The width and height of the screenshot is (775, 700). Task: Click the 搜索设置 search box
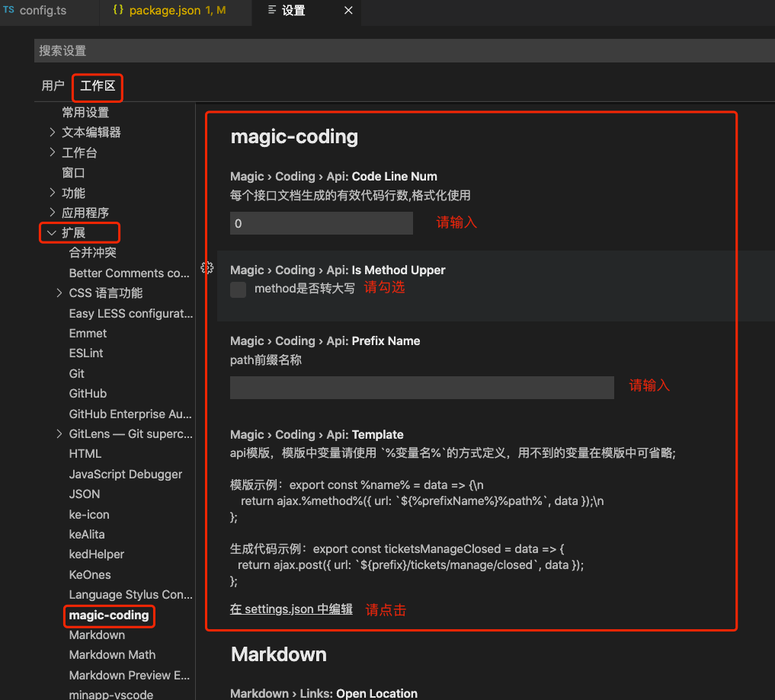point(305,50)
